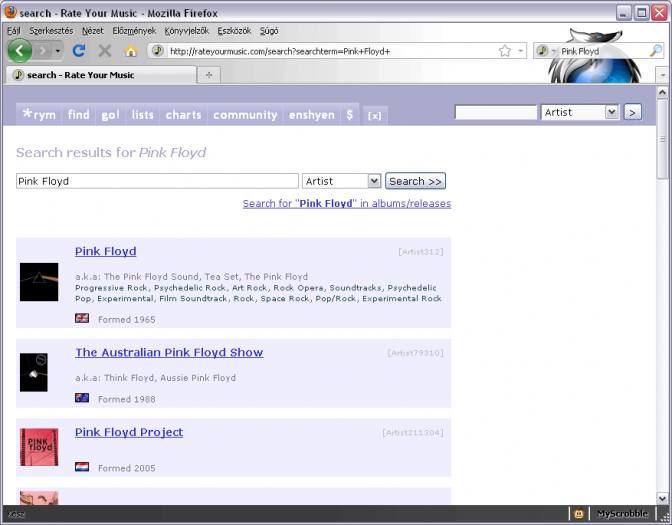
Task: Click the Stop loading X icon
Action: [105, 51]
